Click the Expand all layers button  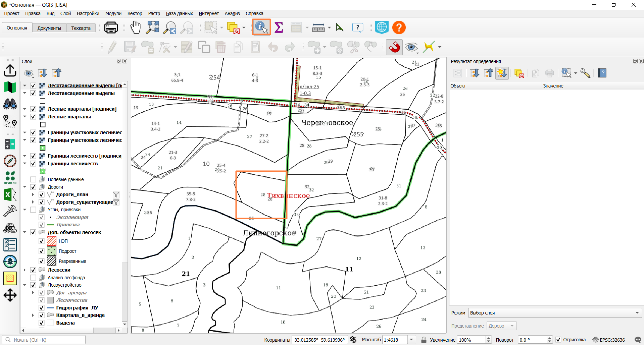pos(42,73)
